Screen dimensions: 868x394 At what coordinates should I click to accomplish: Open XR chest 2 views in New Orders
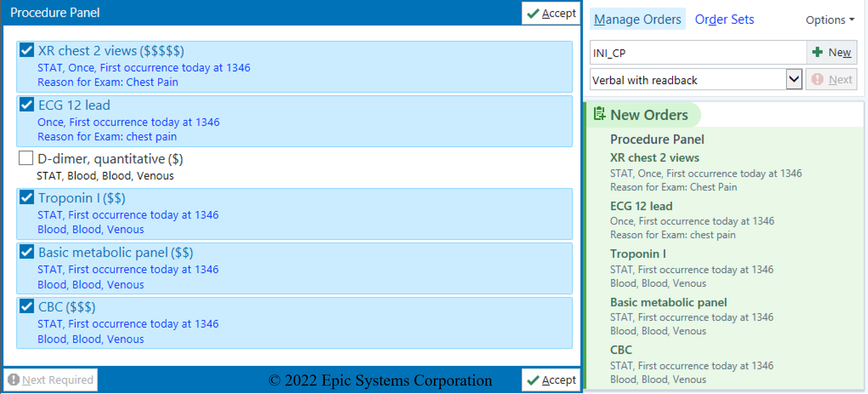pos(654,158)
